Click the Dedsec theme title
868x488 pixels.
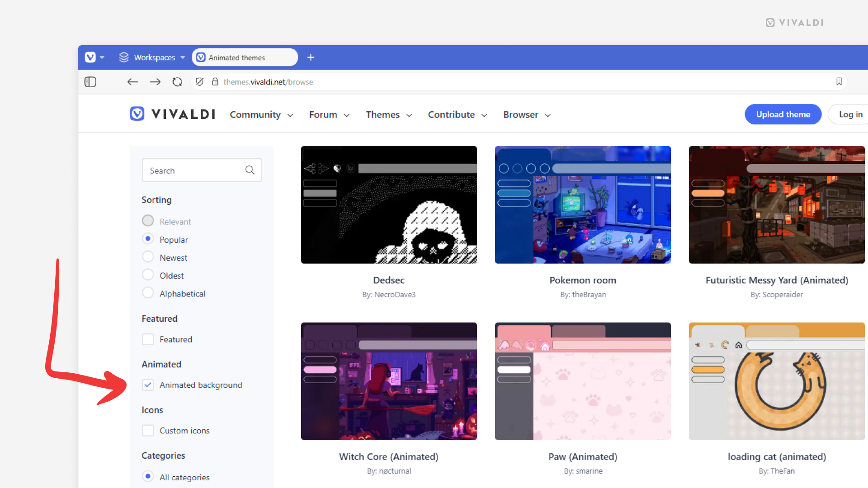(x=389, y=280)
